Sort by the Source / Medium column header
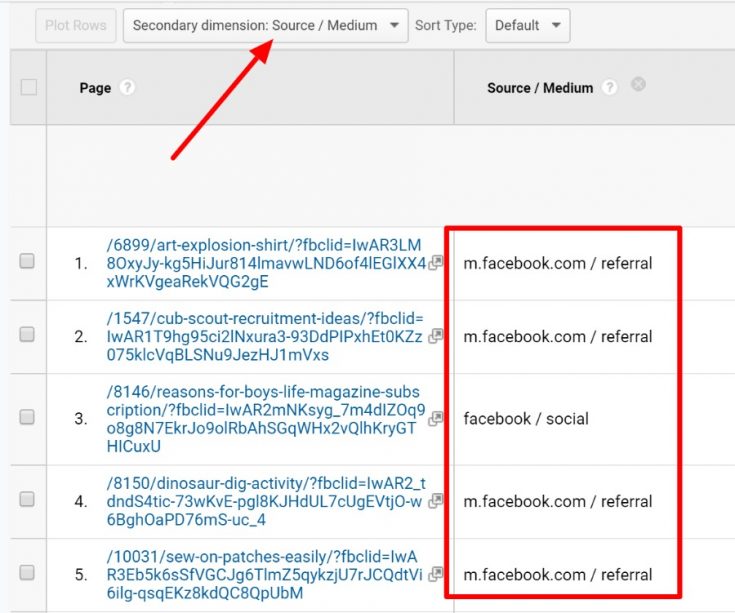This screenshot has width=735, height=613. (x=540, y=88)
